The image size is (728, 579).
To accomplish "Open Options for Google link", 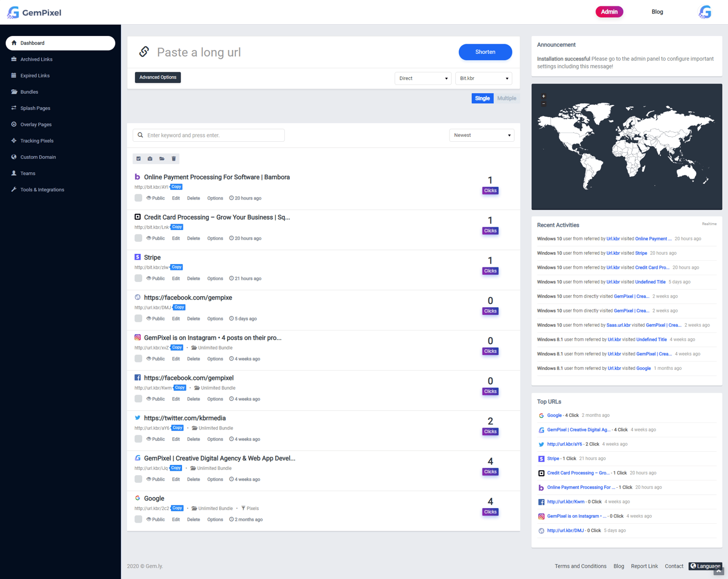I will pyautogui.click(x=215, y=519).
